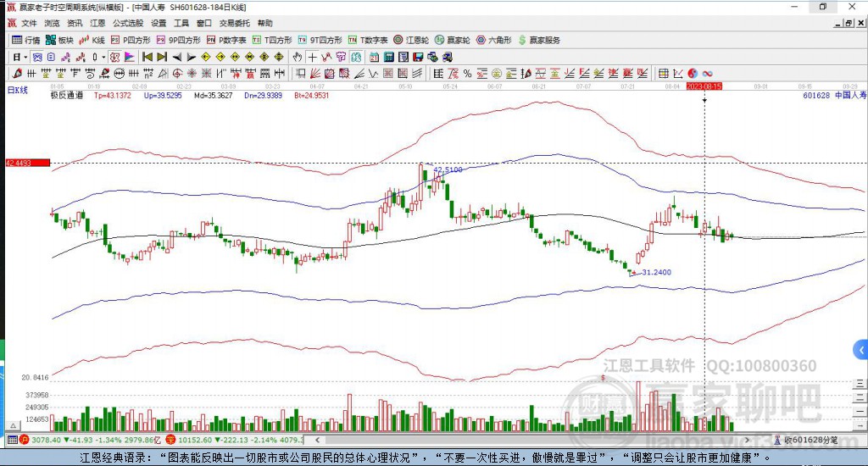Jump to first bar icon
Image resolution: width=868 pixels, height=466 pixels.
point(147,57)
